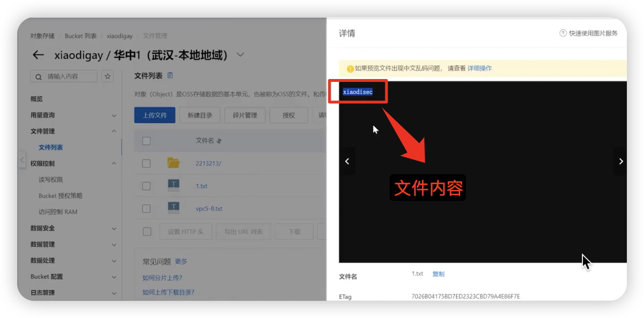The height and width of the screenshot is (318, 644).
Task: Open 概览 in the sidebar
Action: coord(37,99)
